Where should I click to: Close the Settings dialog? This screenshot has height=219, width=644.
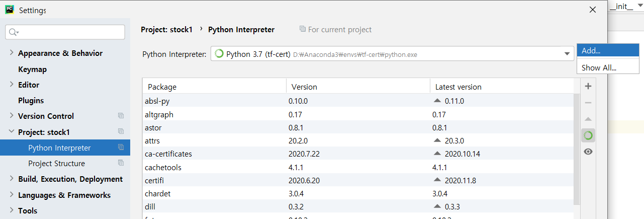[x=593, y=10]
